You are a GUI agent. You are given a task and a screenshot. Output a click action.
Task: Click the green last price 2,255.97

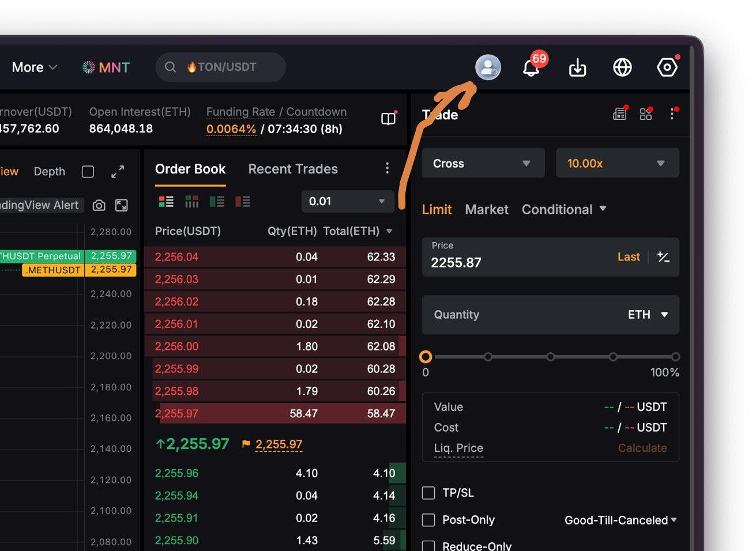point(193,444)
